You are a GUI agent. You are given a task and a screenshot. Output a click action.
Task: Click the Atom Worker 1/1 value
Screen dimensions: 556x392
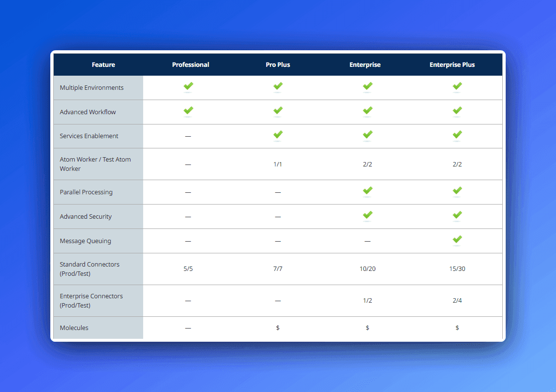click(x=278, y=165)
